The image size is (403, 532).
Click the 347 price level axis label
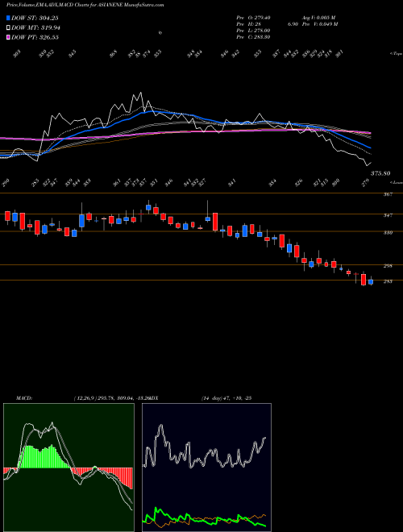(x=388, y=215)
